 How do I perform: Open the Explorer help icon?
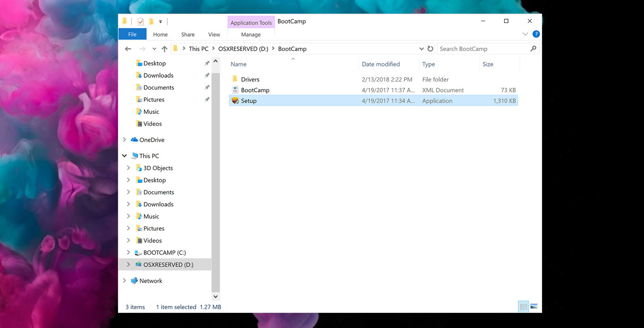(536, 34)
